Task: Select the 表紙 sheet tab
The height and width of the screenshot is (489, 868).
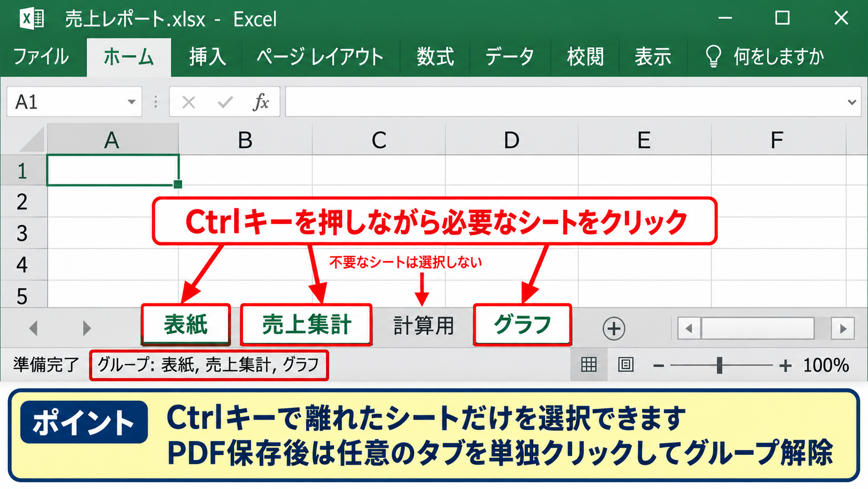Action: 186,325
